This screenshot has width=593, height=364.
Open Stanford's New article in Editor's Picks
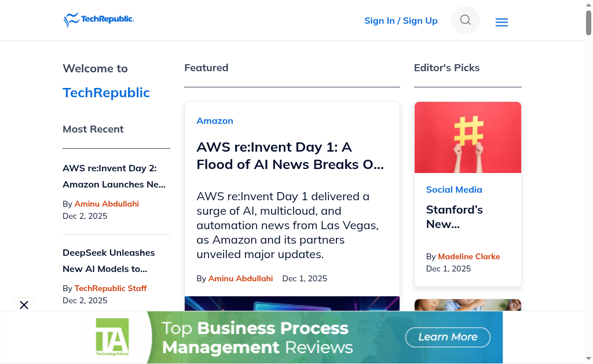click(x=455, y=216)
